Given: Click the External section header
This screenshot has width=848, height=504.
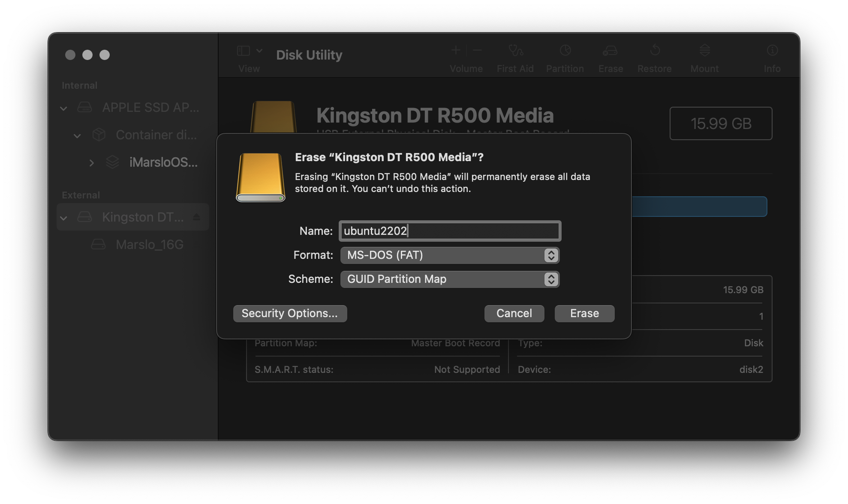Looking at the screenshot, I should click(81, 195).
